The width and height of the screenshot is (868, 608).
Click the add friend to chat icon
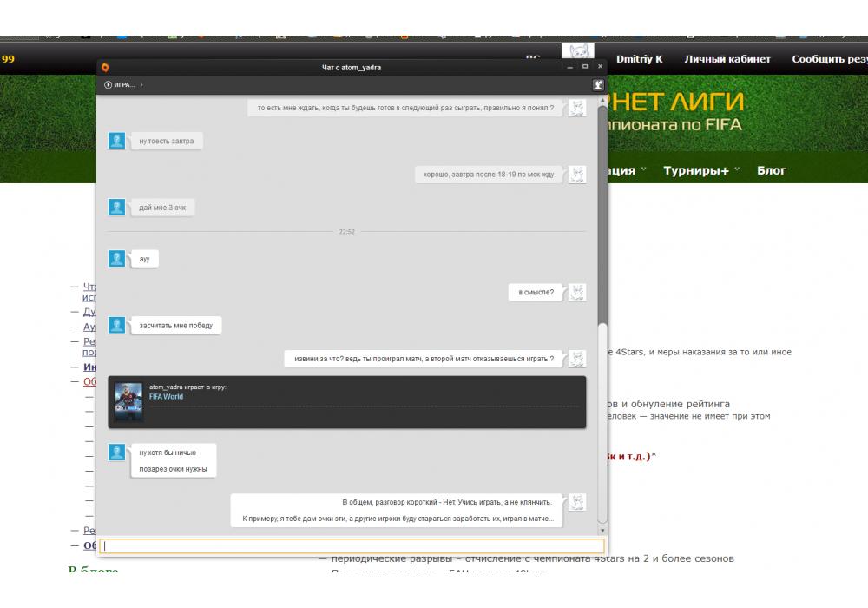pos(598,85)
